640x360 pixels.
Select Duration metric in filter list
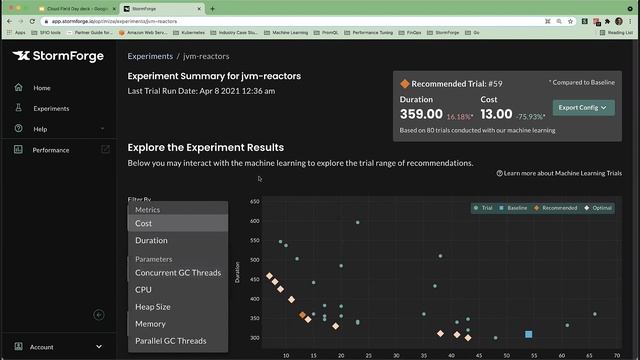tap(178, 240)
